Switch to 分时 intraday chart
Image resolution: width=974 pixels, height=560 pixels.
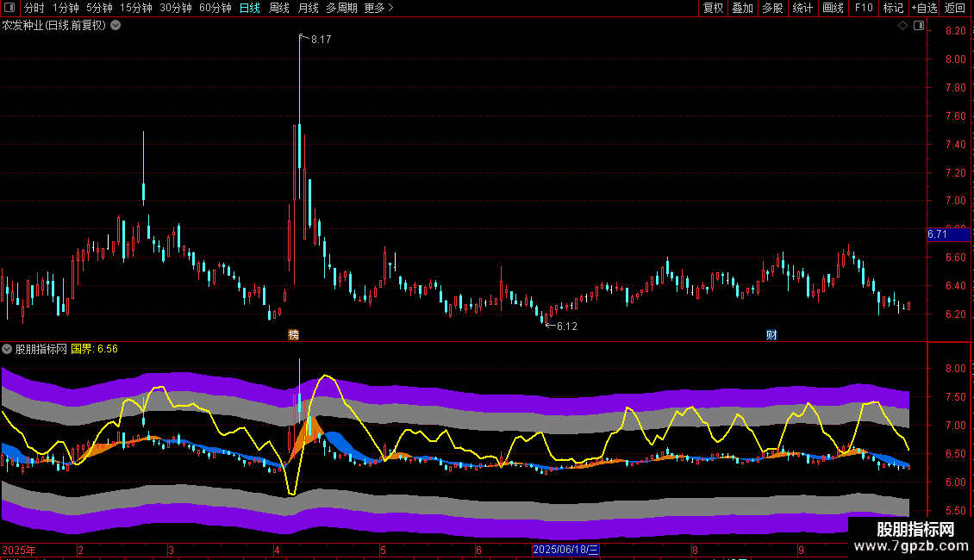pos(34,8)
